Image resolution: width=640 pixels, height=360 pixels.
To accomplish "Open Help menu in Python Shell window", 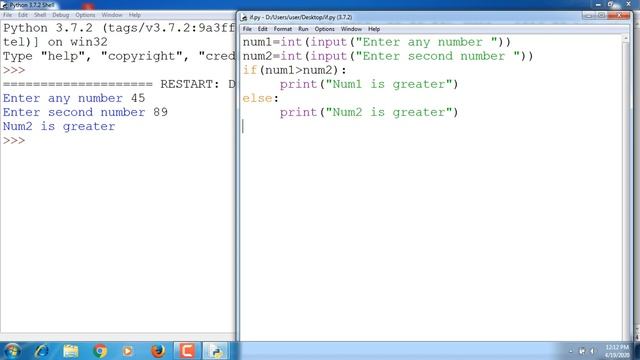I will tap(135, 15).
